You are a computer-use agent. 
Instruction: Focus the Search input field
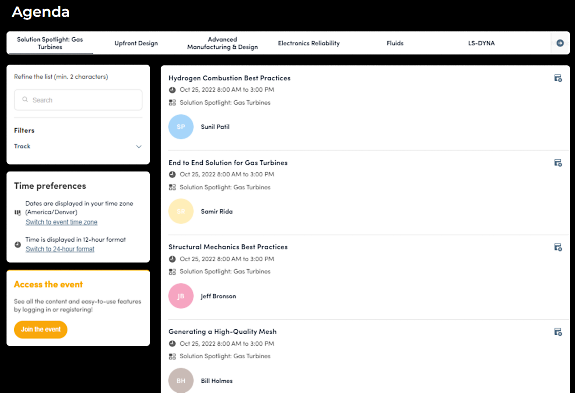78,100
